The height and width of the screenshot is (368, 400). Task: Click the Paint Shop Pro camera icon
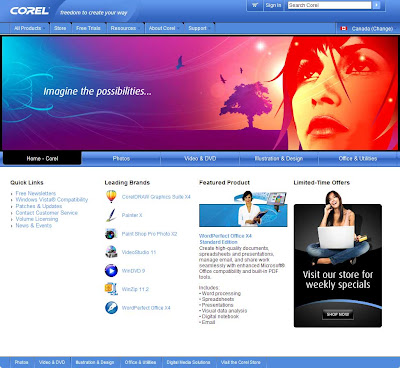[x=111, y=234]
